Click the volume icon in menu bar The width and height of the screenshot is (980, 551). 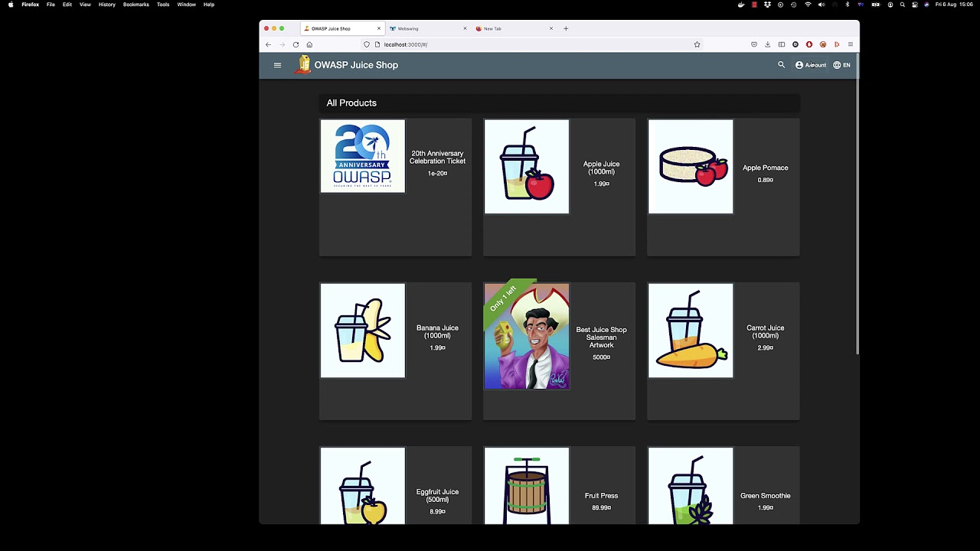click(x=822, y=5)
